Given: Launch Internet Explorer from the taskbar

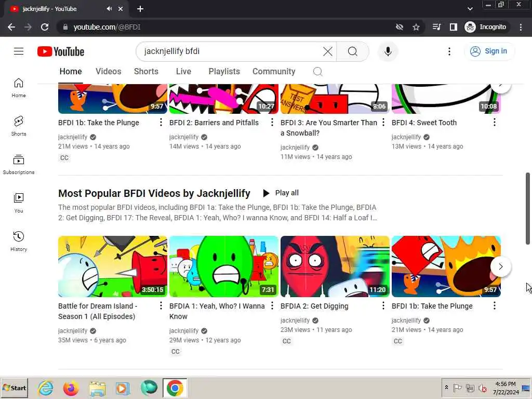Looking at the screenshot, I should coord(46,388).
